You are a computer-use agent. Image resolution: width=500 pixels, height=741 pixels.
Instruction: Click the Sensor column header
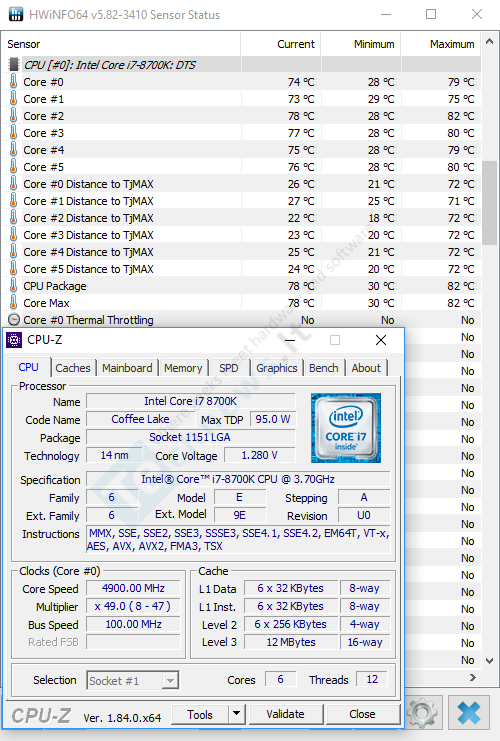121,44
